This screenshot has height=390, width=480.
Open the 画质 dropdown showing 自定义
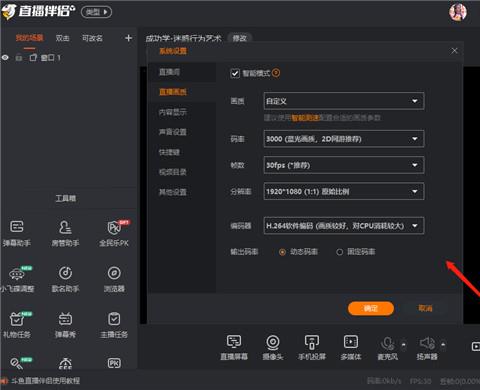point(344,101)
